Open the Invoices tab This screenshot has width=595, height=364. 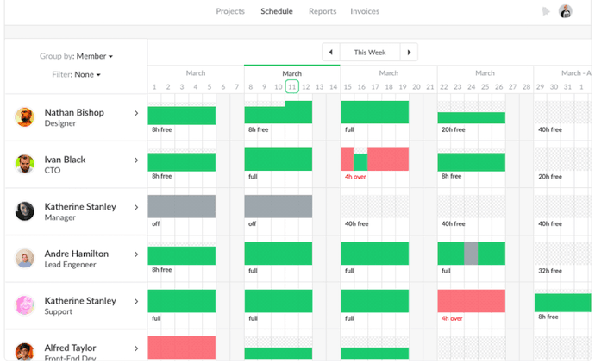(365, 11)
